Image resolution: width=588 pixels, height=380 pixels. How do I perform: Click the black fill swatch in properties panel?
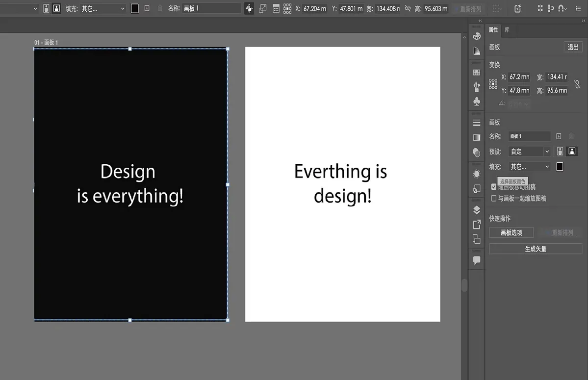click(560, 167)
